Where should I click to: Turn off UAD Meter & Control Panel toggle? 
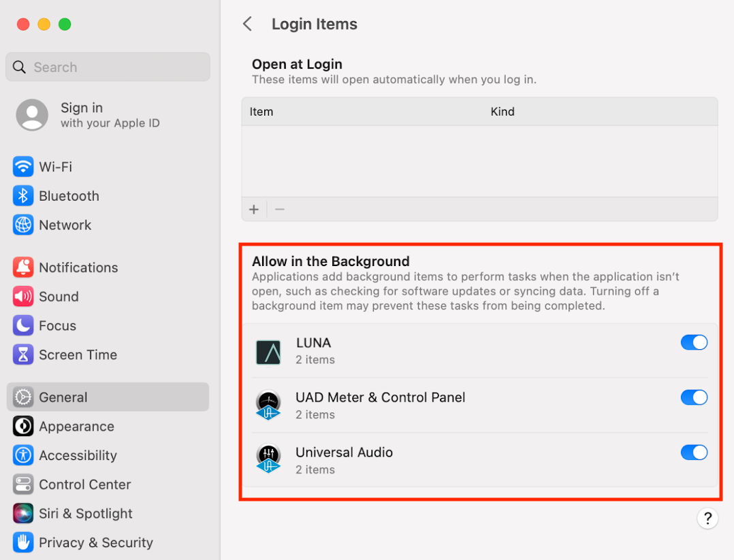694,397
